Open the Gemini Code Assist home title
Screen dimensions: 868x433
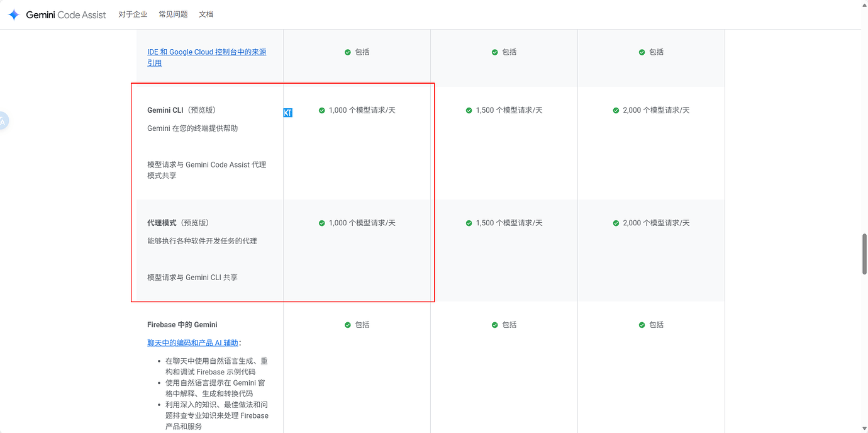66,14
